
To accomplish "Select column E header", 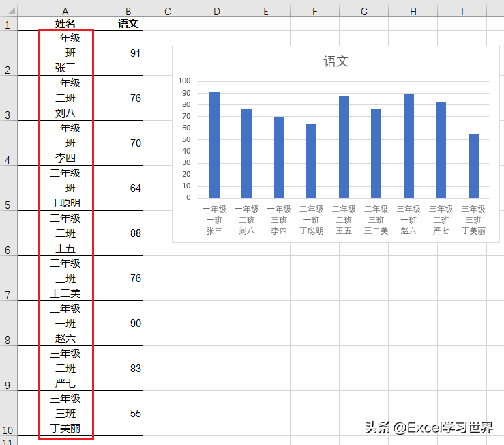I will (266, 12).
